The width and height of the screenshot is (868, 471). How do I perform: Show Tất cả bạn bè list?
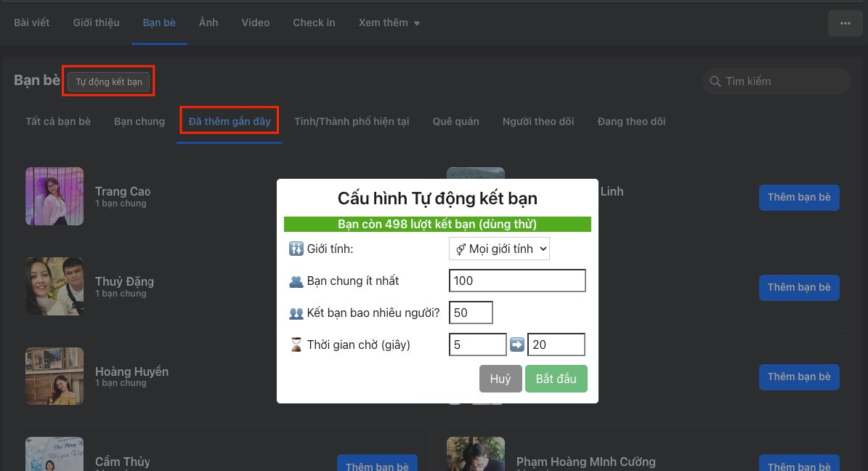tap(58, 121)
